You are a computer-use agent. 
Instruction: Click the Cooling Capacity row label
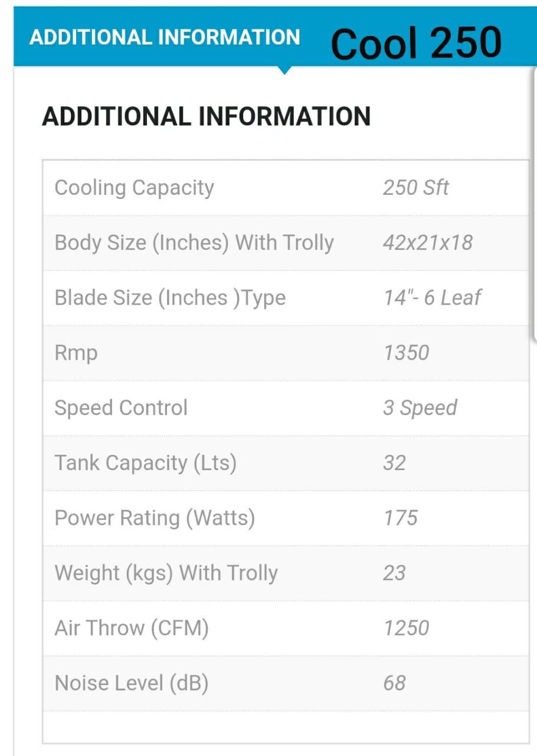[x=134, y=188]
